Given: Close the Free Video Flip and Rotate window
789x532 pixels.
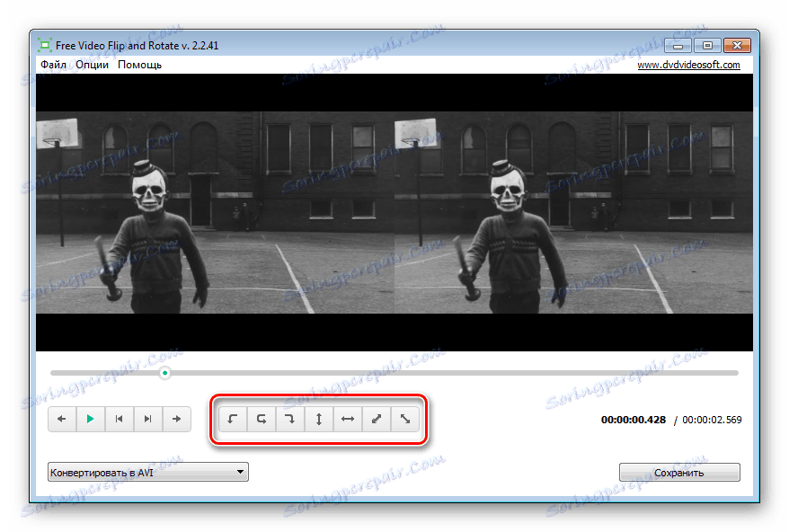Looking at the screenshot, I should (x=737, y=45).
